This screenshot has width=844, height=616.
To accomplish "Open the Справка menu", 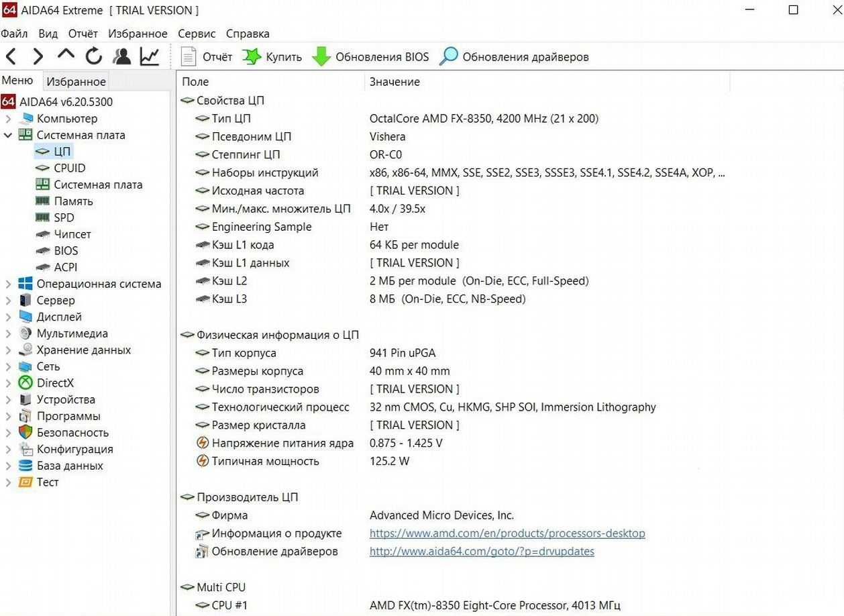I will point(248,34).
